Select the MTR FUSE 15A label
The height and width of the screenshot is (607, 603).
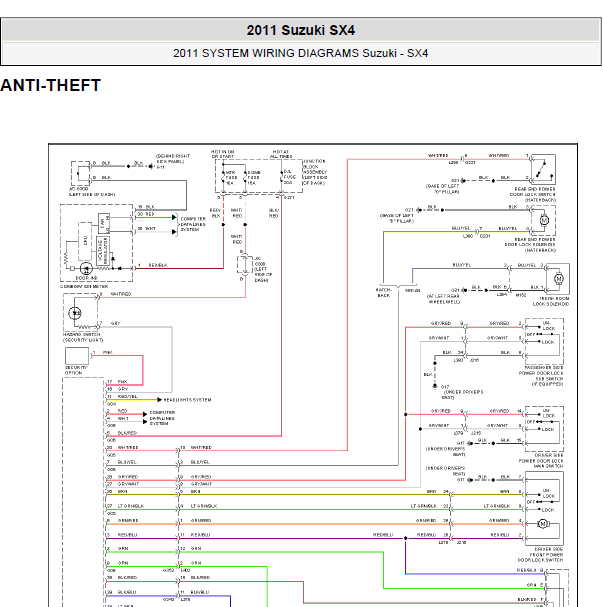tap(231, 178)
